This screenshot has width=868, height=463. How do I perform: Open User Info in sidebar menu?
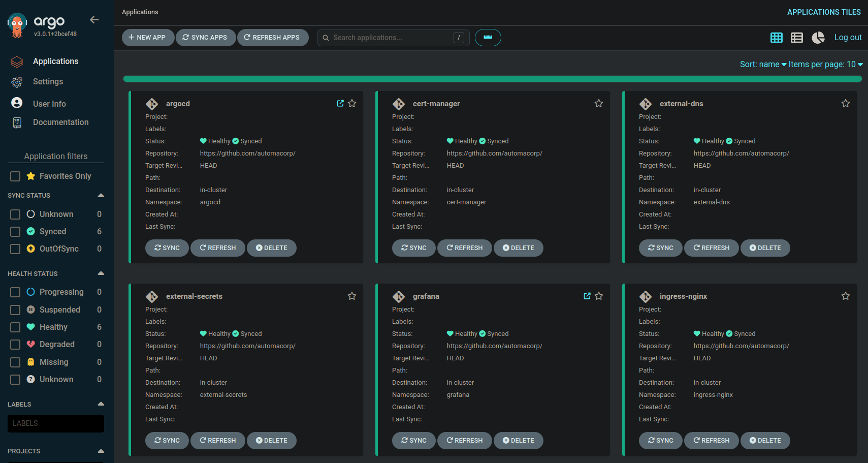pos(49,104)
